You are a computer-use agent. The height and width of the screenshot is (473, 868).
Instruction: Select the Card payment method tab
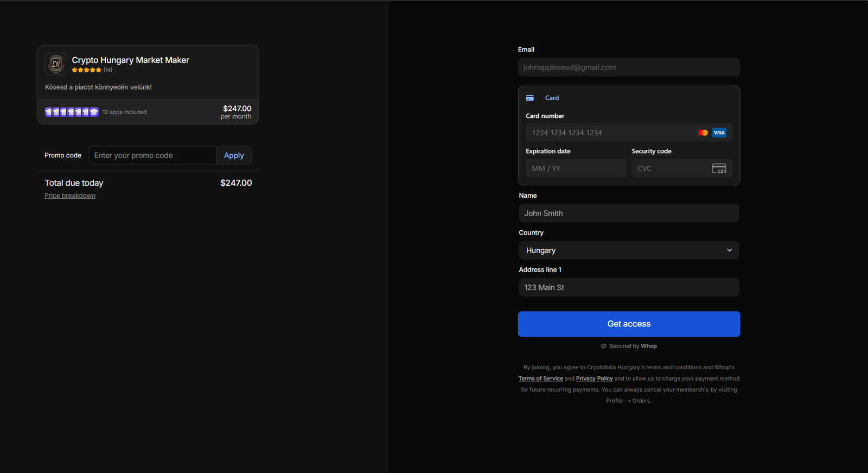coord(552,98)
